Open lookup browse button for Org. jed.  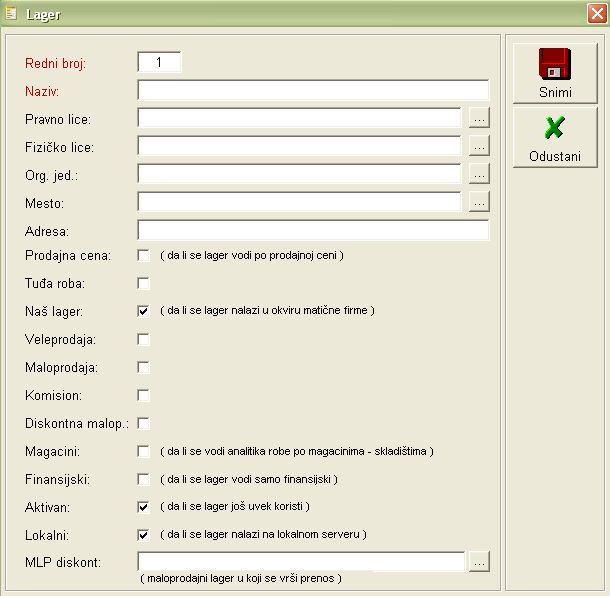point(479,174)
